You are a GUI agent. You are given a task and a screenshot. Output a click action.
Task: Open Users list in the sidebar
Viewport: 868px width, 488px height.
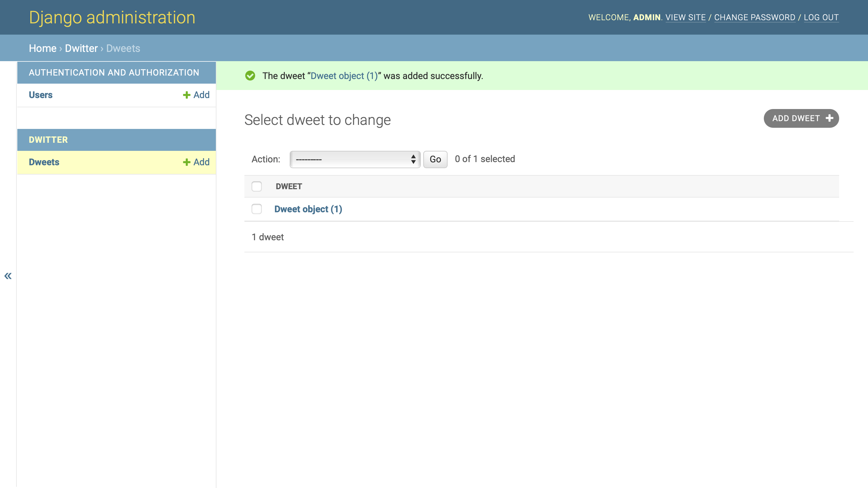point(40,95)
